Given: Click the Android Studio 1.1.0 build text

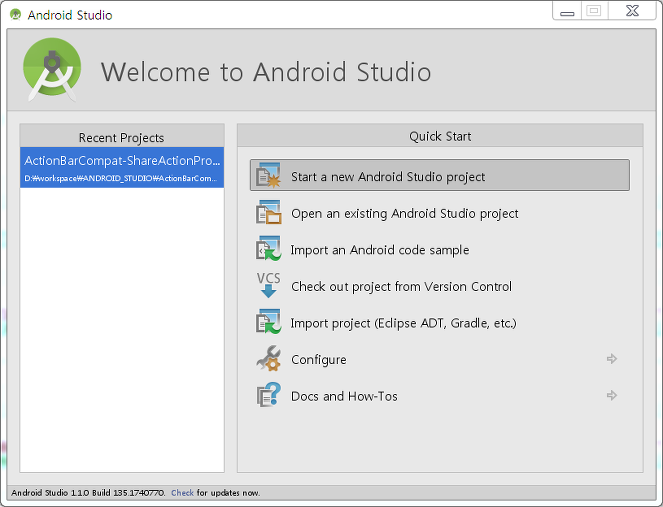Looking at the screenshot, I should (x=88, y=493).
